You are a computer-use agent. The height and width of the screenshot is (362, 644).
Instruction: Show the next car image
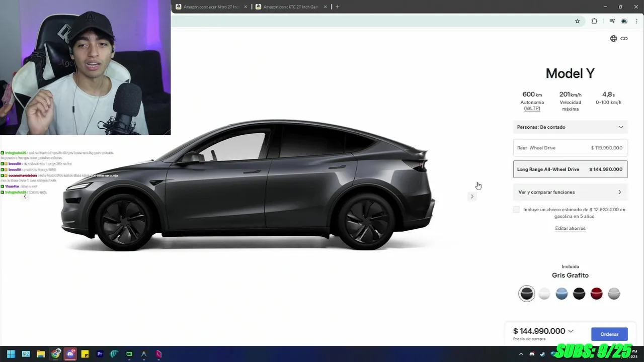(472, 197)
